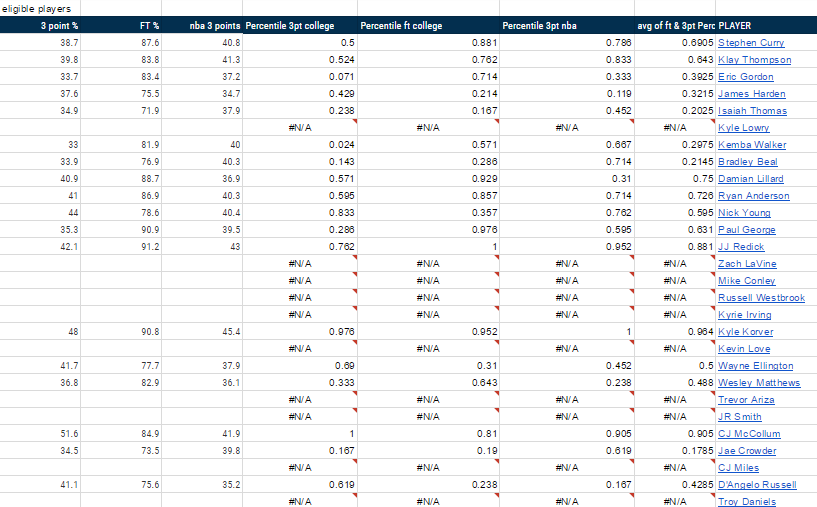This screenshot has width=817, height=507.
Task: Select the 'eligible players' cell
Action: point(40,8)
